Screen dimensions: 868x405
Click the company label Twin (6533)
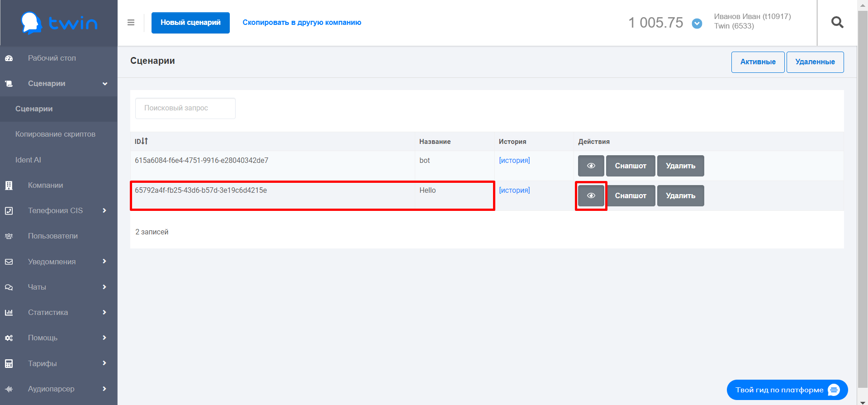coord(734,26)
